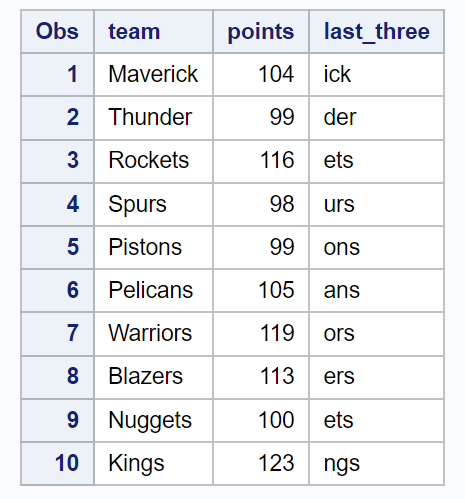
Task: Click the points column header
Action: click(x=261, y=32)
